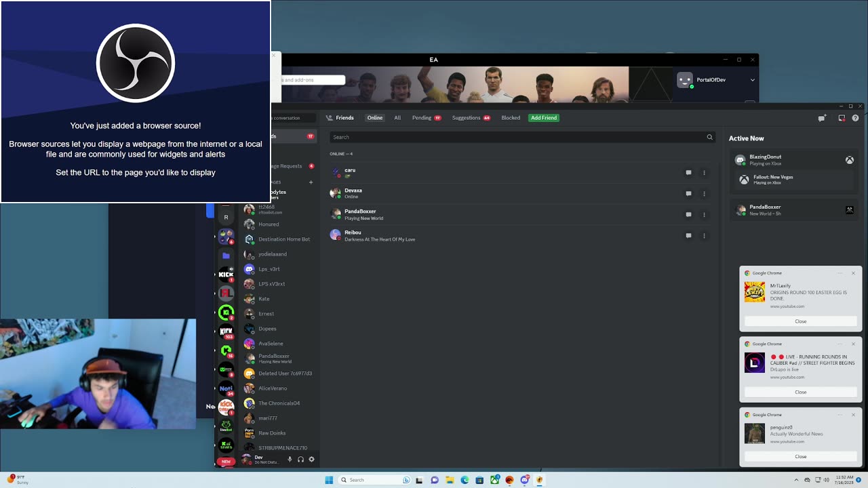
Task: Click Fallout: New Vegas activity card
Action: point(795,180)
